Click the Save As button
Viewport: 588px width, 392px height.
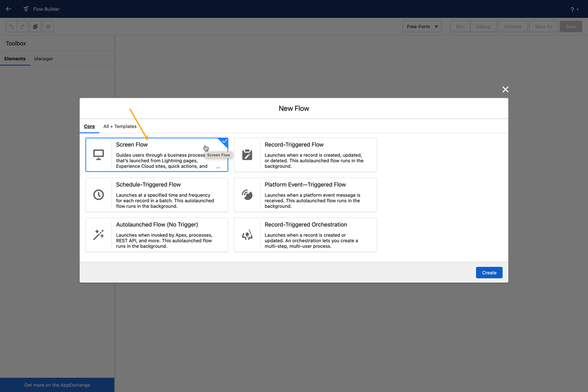pyautogui.click(x=543, y=26)
